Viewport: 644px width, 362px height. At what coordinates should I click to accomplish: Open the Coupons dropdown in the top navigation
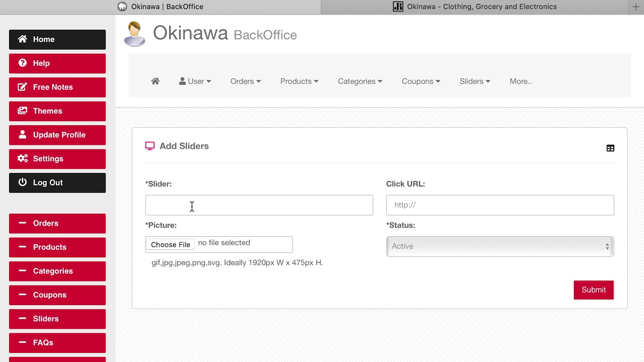click(421, 81)
